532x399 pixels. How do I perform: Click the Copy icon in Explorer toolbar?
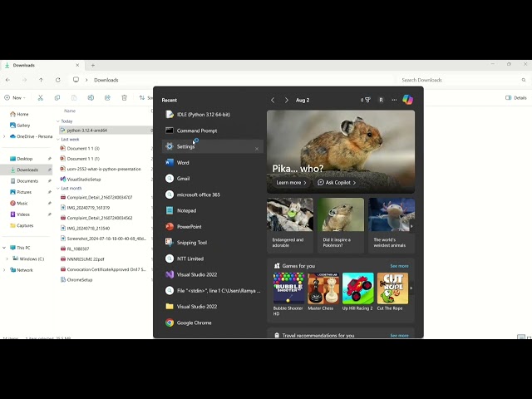57,98
